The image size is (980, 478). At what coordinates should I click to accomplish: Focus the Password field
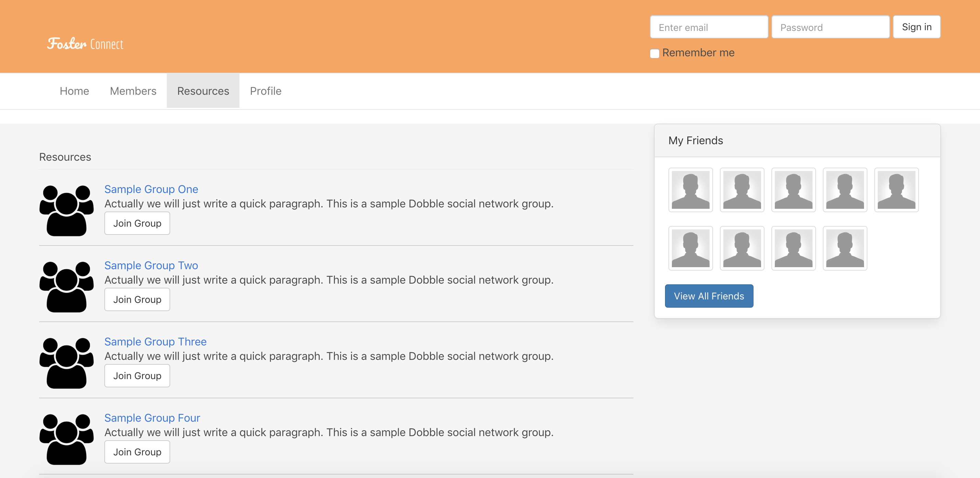(830, 27)
